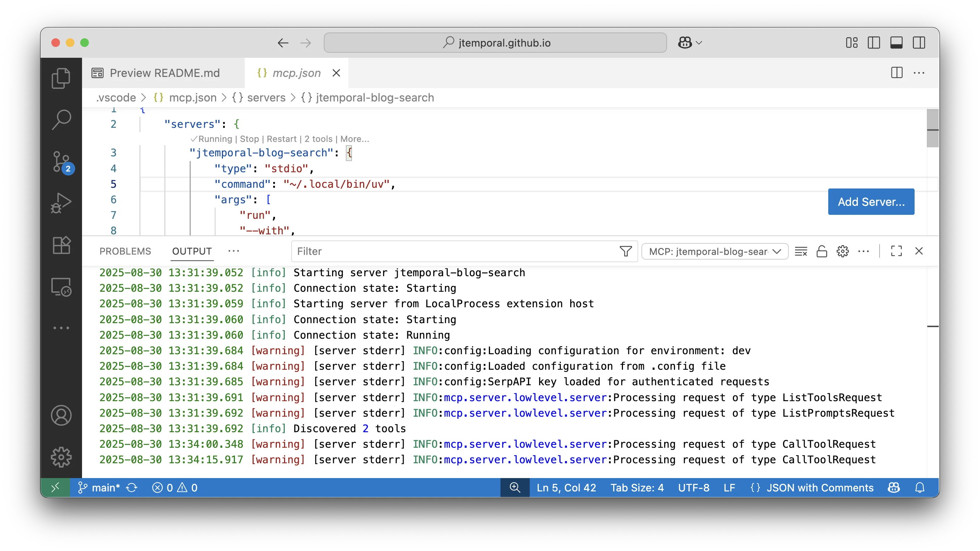Viewport: 980px width, 551px height.
Task: Open the notifications bell in status bar
Action: 920,487
